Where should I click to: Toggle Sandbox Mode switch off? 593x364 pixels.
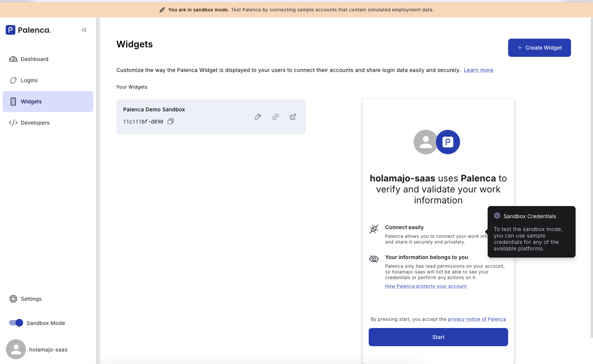(16, 323)
